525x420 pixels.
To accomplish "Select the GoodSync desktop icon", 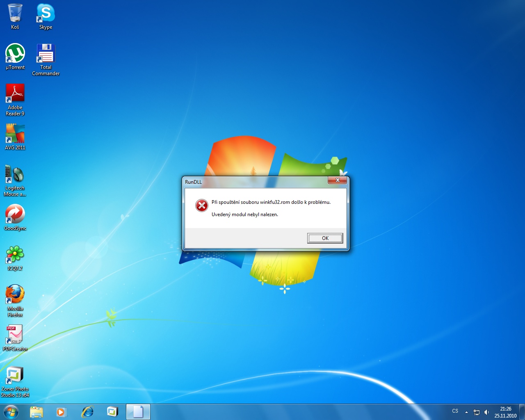I will [x=15, y=214].
